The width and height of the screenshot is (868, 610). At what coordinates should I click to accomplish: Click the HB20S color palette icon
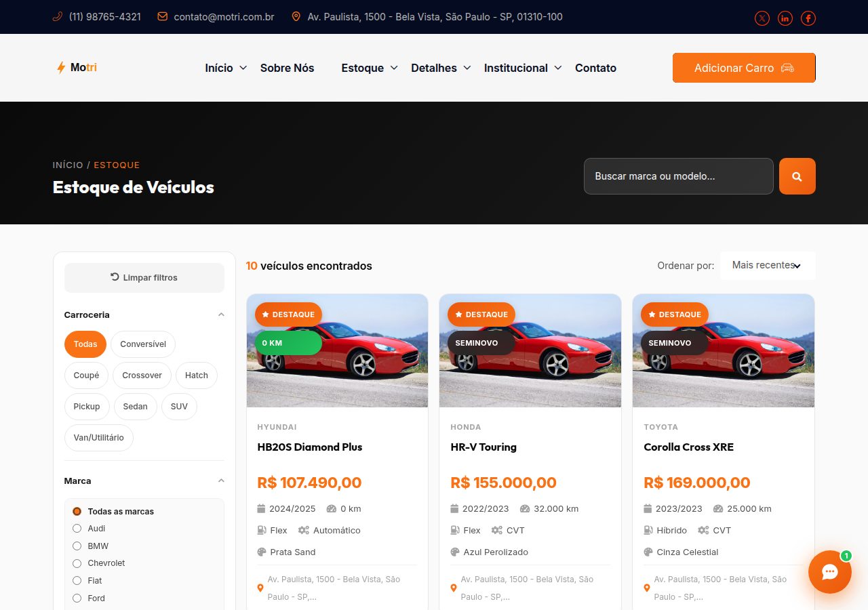point(262,552)
